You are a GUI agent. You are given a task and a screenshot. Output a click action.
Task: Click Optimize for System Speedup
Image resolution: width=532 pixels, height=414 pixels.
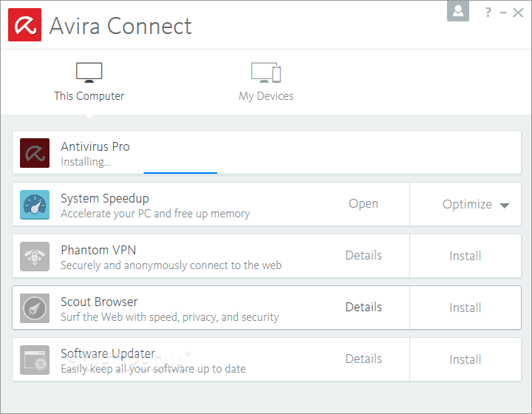pyautogui.click(x=467, y=204)
